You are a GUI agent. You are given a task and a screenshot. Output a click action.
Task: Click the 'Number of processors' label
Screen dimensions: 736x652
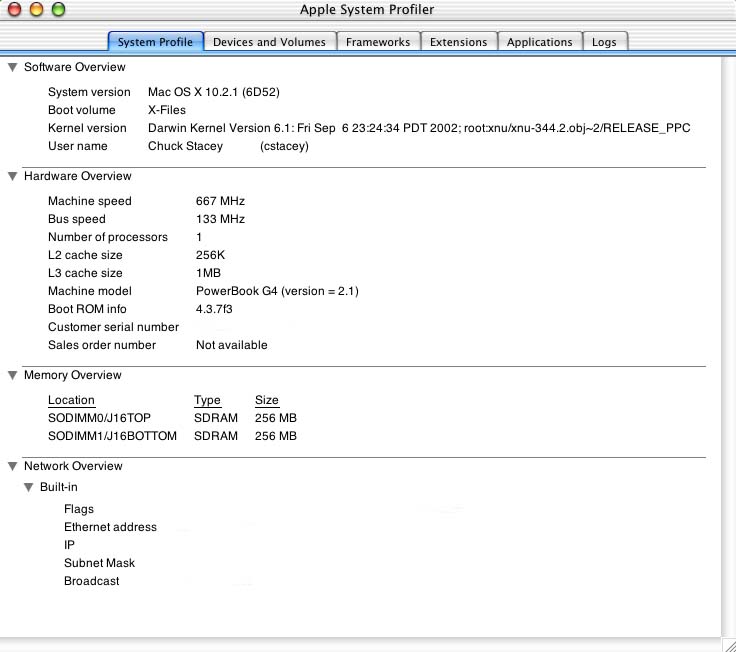click(108, 237)
